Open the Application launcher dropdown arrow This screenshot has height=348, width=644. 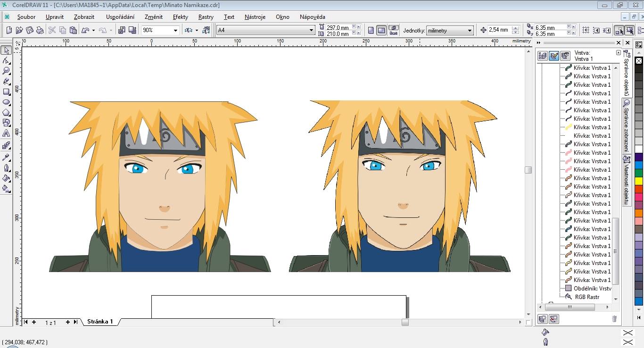[x=197, y=30]
